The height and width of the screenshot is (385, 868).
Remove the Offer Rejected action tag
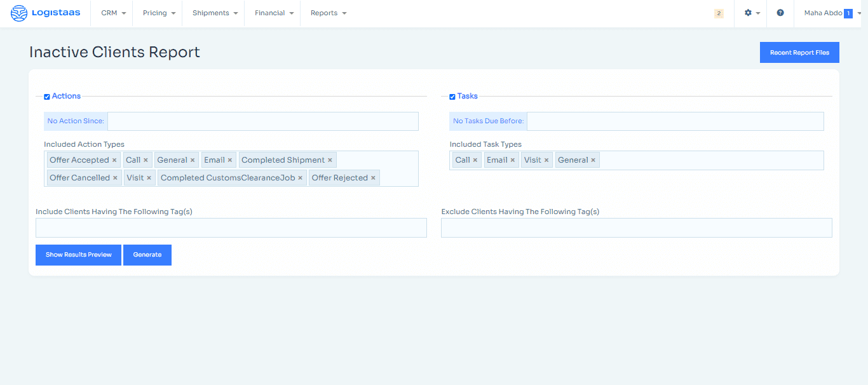[373, 178]
